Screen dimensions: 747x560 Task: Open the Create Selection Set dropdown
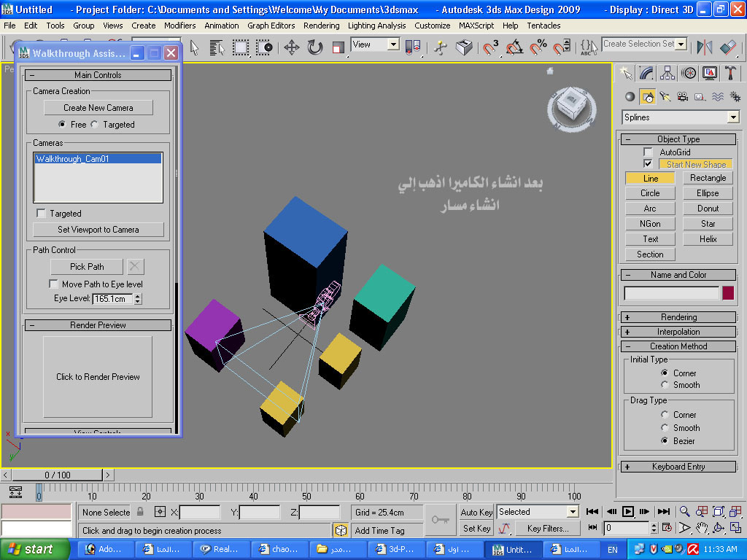click(682, 44)
